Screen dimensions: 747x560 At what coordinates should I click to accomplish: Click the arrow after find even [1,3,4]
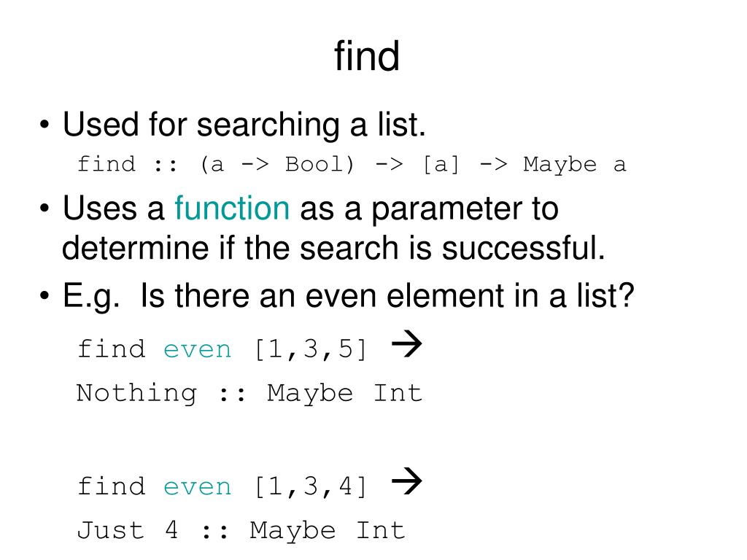pos(407,481)
